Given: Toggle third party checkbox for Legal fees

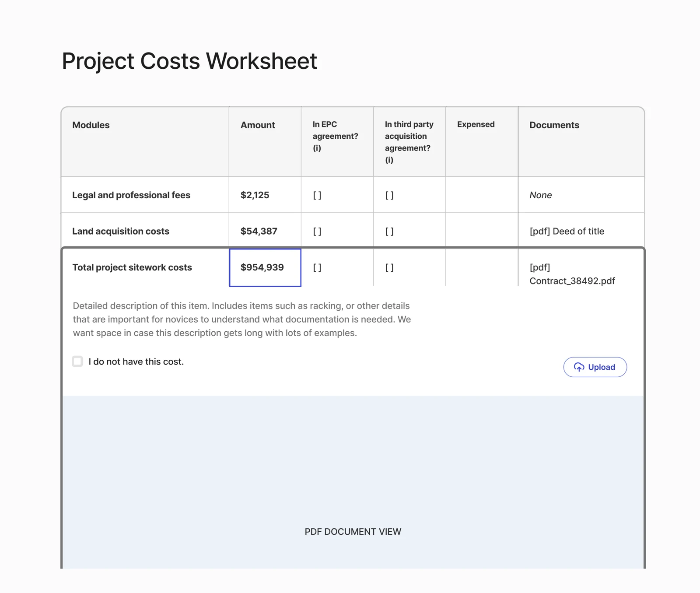Looking at the screenshot, I should click(389, 195).
